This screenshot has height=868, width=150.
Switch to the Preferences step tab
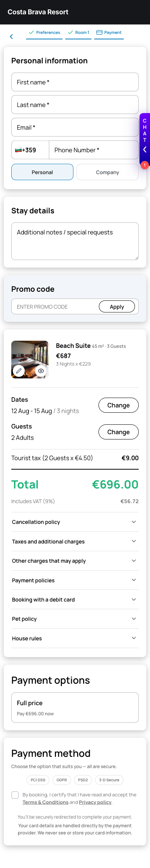tap(44, 33)
